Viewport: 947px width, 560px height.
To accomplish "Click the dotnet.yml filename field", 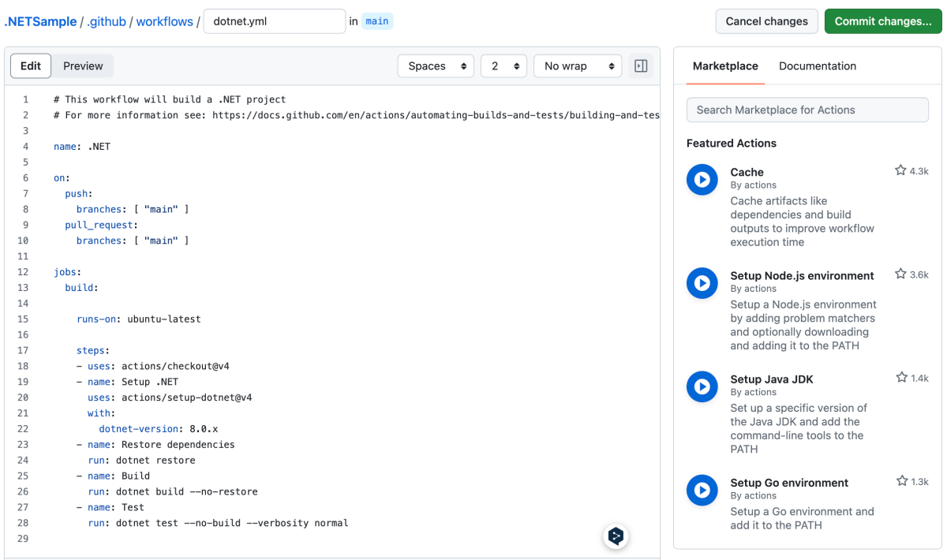I will tap(275, 21).
